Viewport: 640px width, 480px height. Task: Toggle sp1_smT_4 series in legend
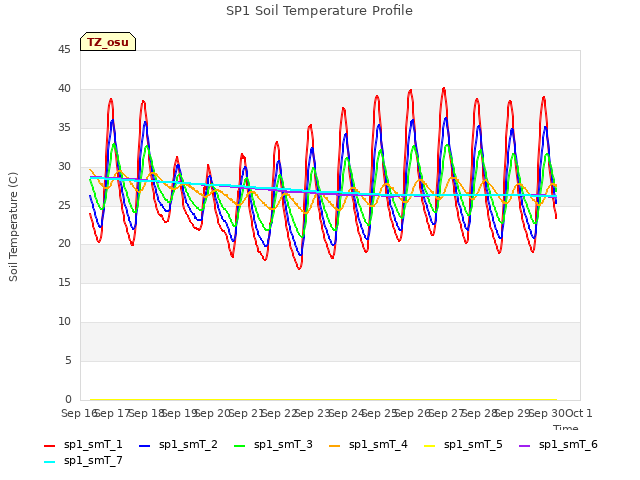click(x=368, y=444)
